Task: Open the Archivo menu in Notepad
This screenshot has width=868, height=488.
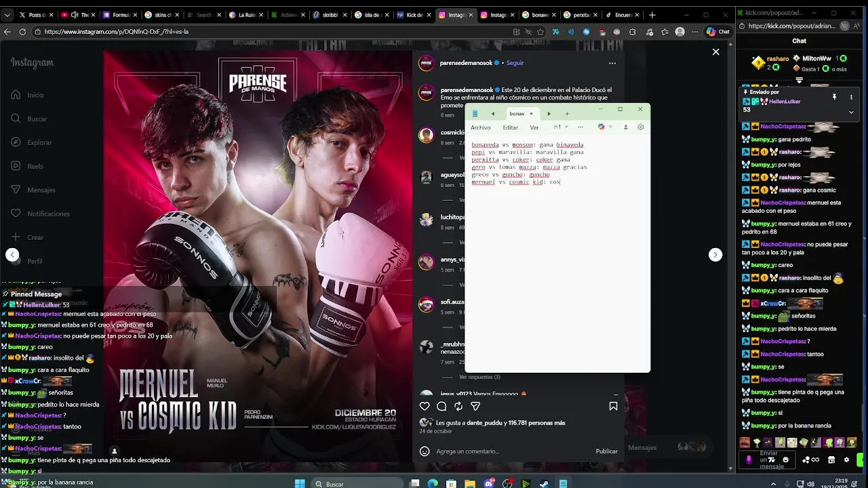Action: pos(480,127)
